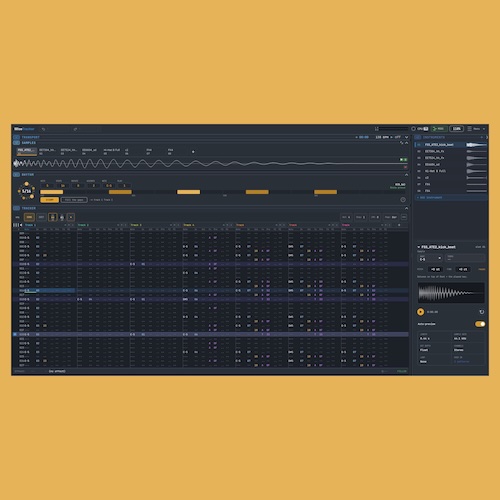The height and width of the screenshot is (500, 500).
Task: Click the microphone record icon in tracker toolbar
Action: [62, 217]
